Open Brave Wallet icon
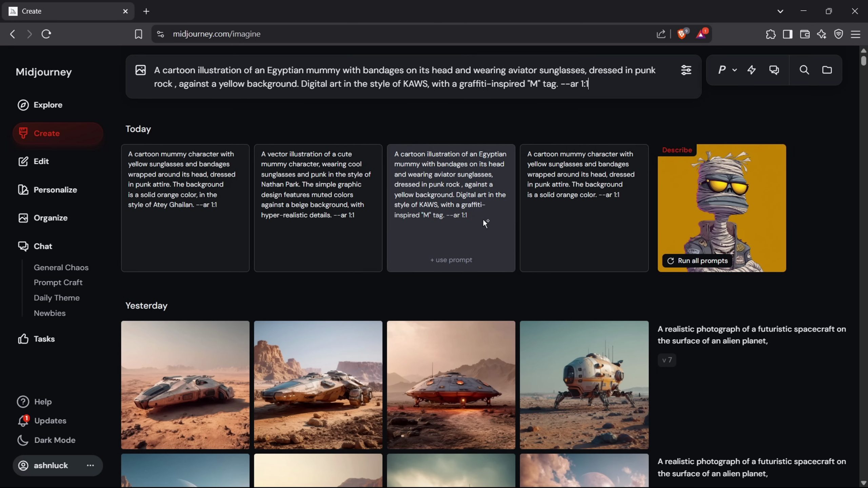The image size is (868, 488). (x=805, y=34)
